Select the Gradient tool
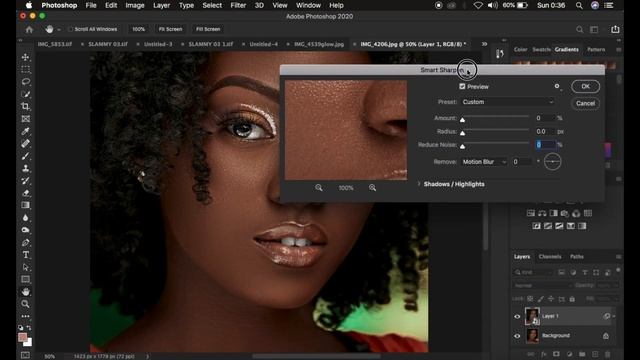The width and height of the screenshot is (640, 360). coord(25,205)
